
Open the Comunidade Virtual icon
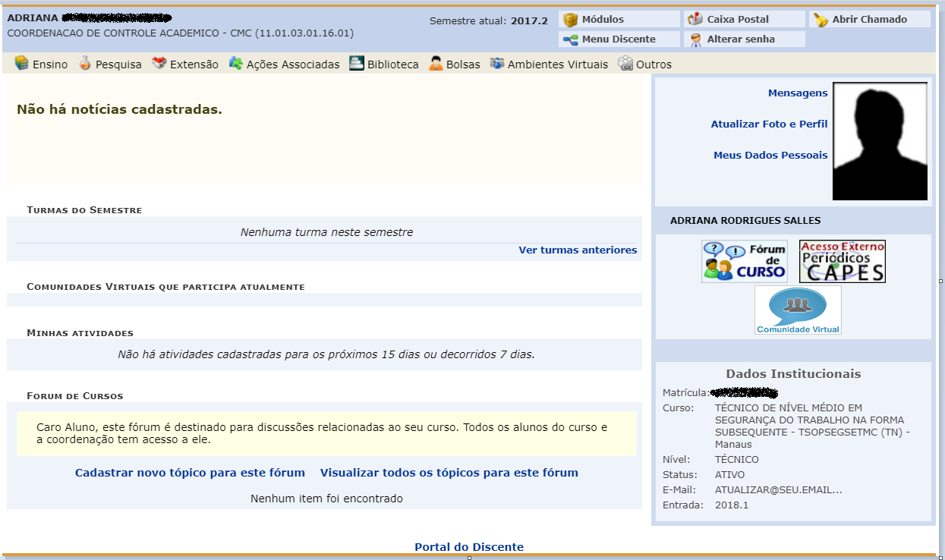tap(798, 310)
